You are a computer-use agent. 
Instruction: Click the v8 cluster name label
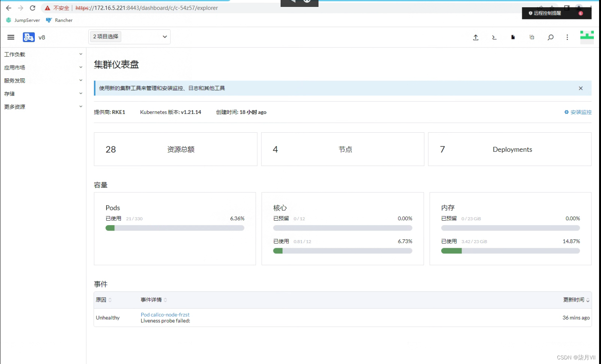coord(42,37)
